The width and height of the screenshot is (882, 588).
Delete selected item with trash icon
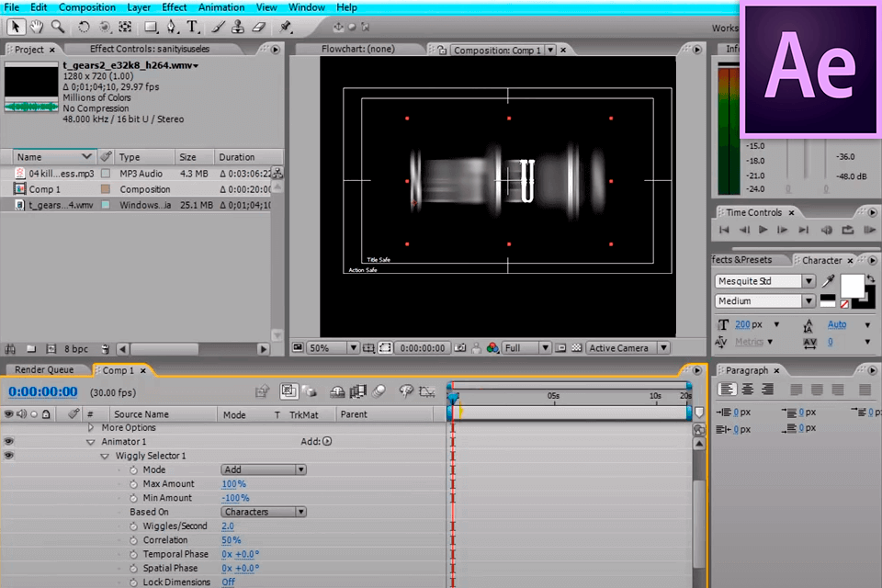pyautogui.click(x=105, y=349)
